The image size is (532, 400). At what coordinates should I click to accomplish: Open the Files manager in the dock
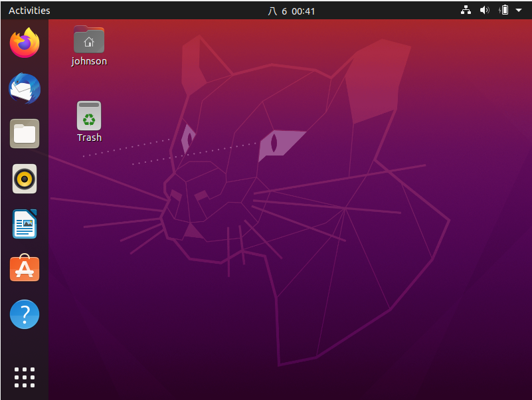pos(25,134)
